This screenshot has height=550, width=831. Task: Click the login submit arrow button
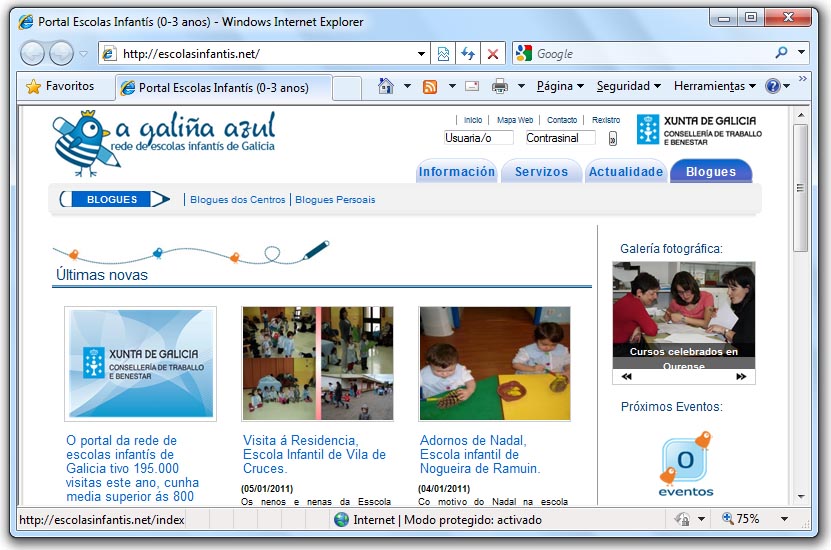pos(613,139)
